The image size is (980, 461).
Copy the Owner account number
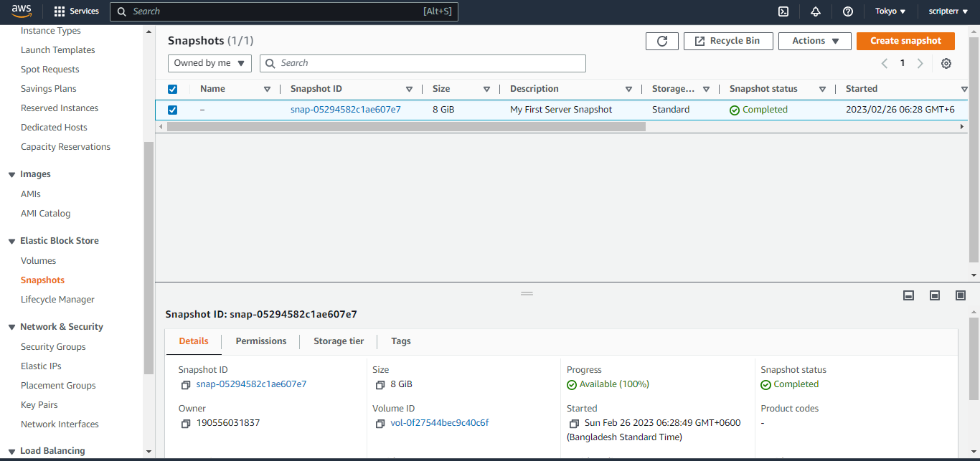coord(186,424)
